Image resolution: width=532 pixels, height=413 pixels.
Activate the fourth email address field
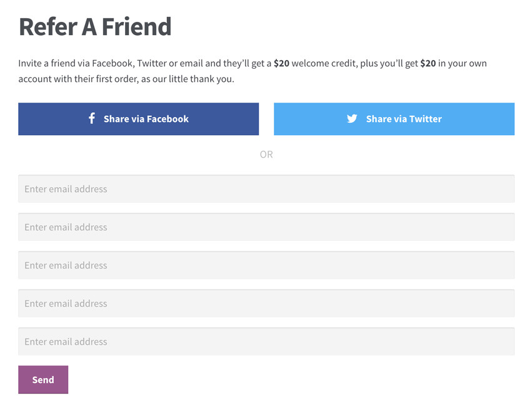[266, 303]
